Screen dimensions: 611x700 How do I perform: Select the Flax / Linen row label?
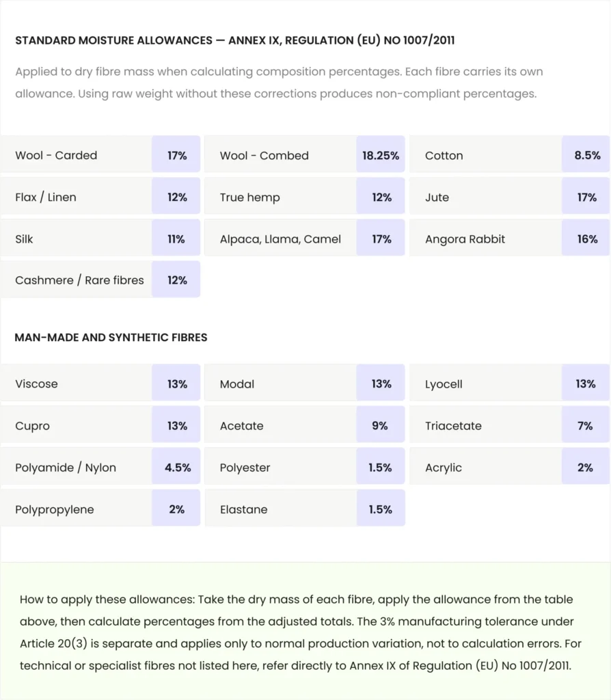tap(46, 197)
